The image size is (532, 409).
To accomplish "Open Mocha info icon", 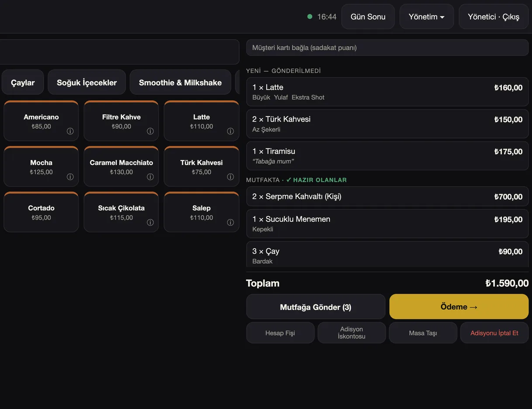I will pyautogui.click(x=70, y=177).
